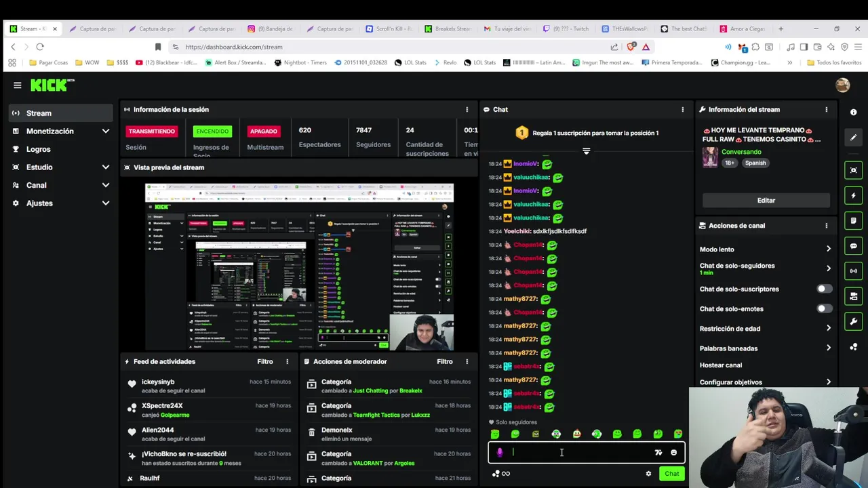Open Configurar objetivos settings arrow
The width and height of the screenshot is (868, 488).
click(x=828, y=382)
